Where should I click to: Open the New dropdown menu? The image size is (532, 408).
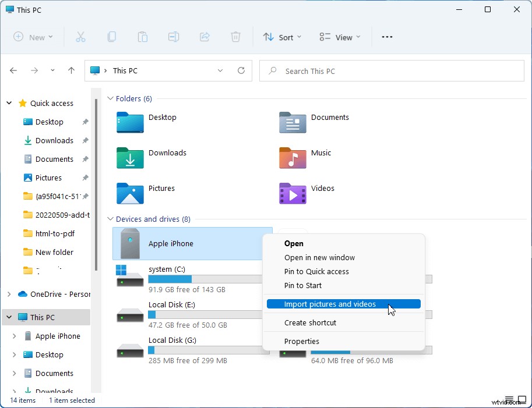[x=33, y=37]
